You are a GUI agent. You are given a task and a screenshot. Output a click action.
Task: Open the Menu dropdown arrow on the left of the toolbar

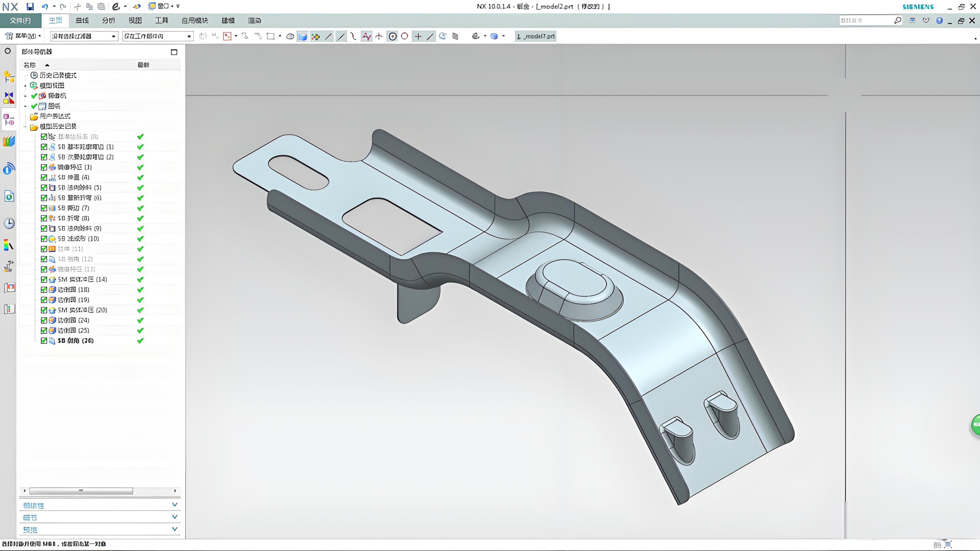click(40, 36)
